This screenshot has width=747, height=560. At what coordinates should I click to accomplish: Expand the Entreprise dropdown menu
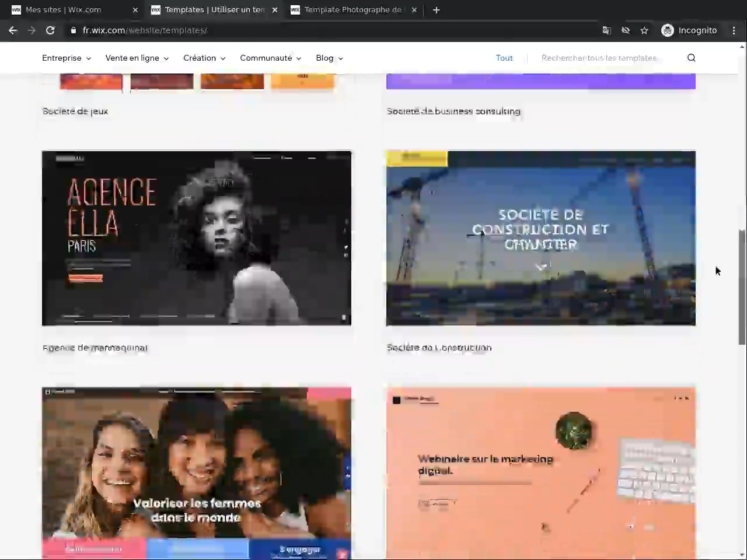pyautogui.click(x=67, y=58)
